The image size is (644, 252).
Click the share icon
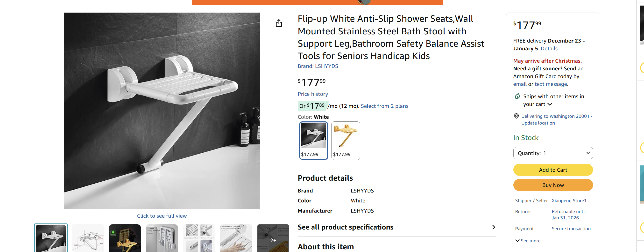tap(279, 23)
